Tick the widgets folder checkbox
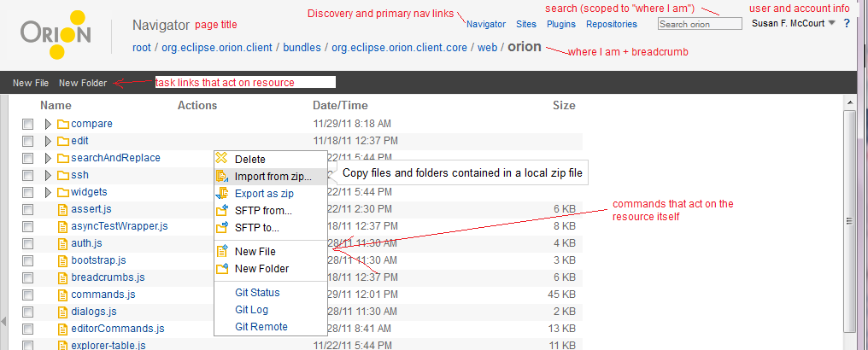Viewport: 868px width, 350px height. tap(27, 193)
